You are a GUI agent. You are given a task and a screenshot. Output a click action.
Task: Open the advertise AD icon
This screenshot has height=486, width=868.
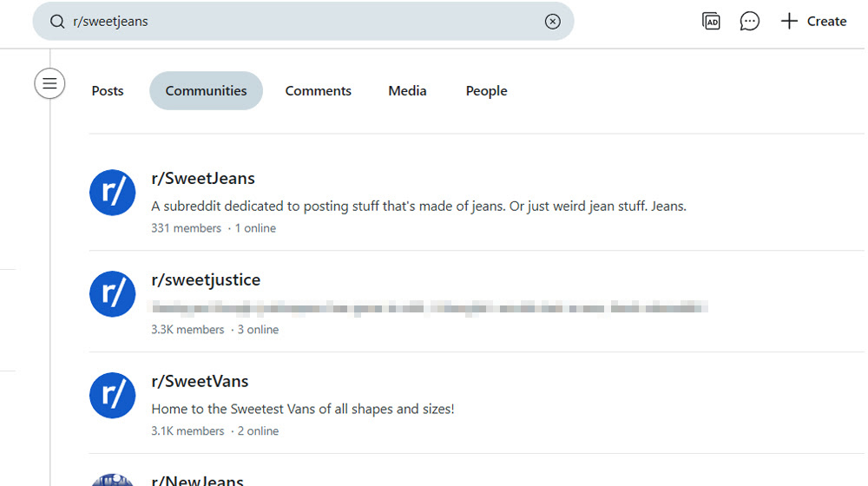coord(711,21)
